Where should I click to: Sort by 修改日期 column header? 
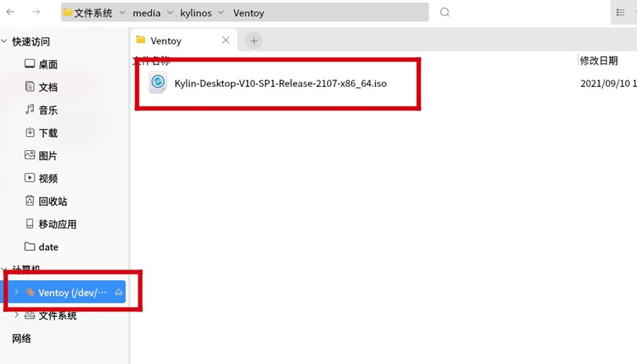pos(598,60)
